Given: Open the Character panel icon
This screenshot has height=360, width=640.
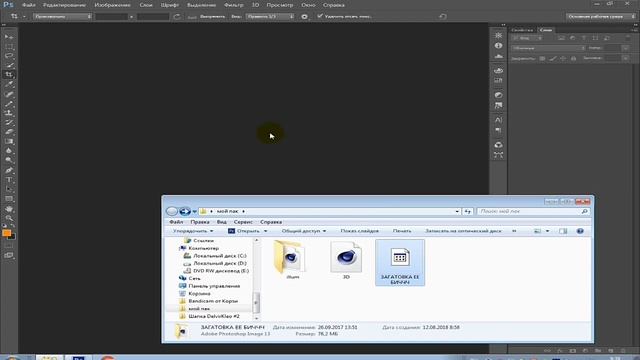Looking at the screenshot, I should (498, 120).
